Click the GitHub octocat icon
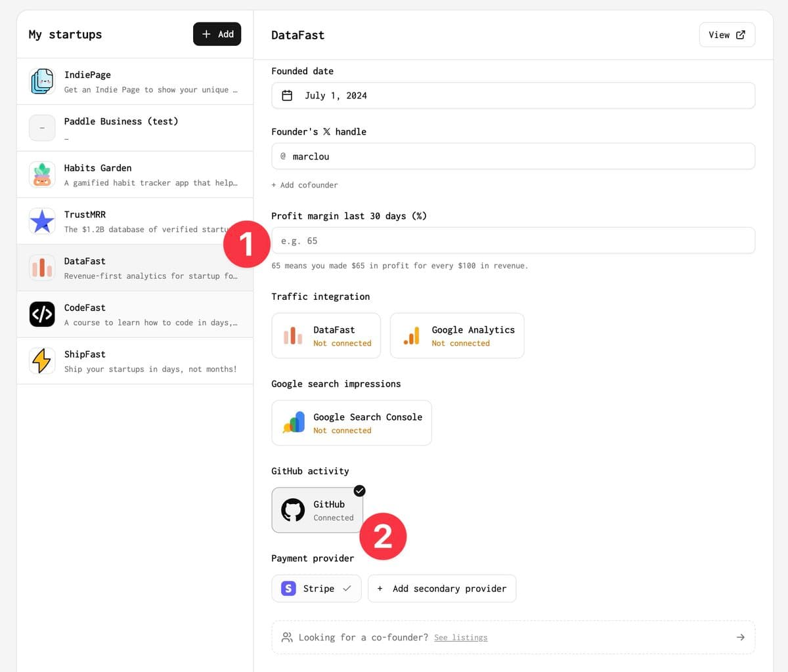 tap(293, 510)
